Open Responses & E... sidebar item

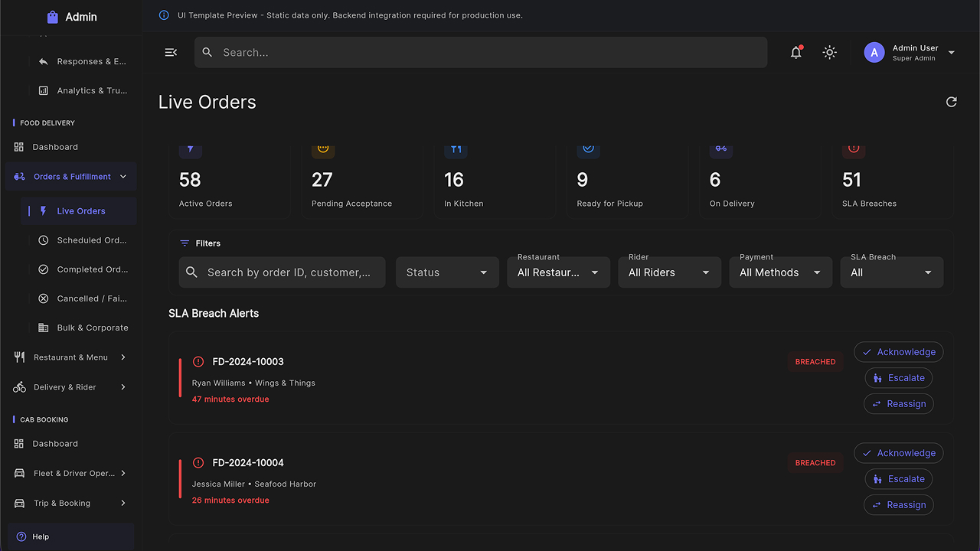tap(80, 61)
